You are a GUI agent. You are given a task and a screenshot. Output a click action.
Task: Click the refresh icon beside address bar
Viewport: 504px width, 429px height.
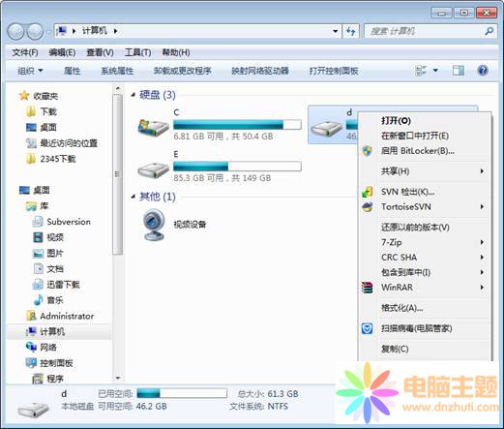tap(350, 31)
